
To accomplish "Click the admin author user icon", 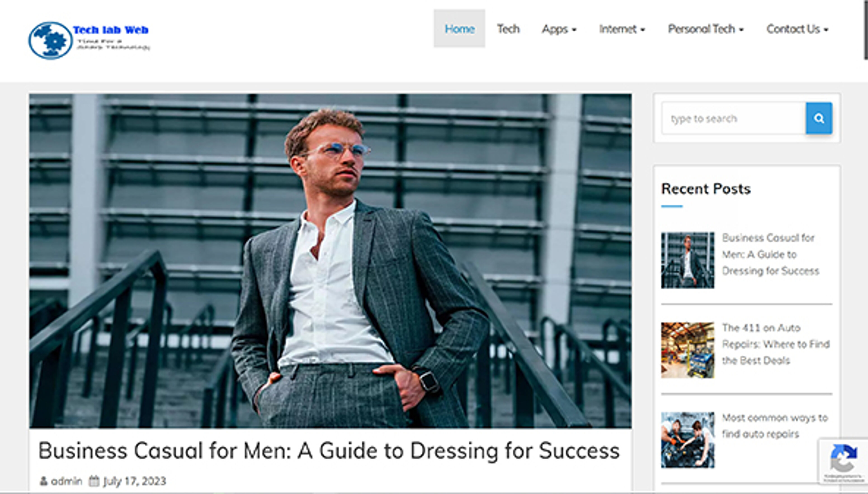I will click(x=43, y=481).
